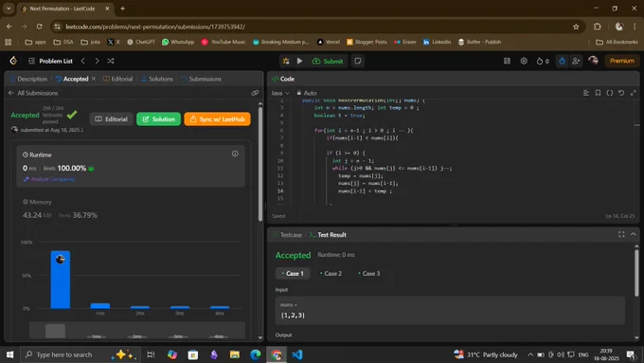
Task: Click the editor bookmark icon
Action: point(598,93)
